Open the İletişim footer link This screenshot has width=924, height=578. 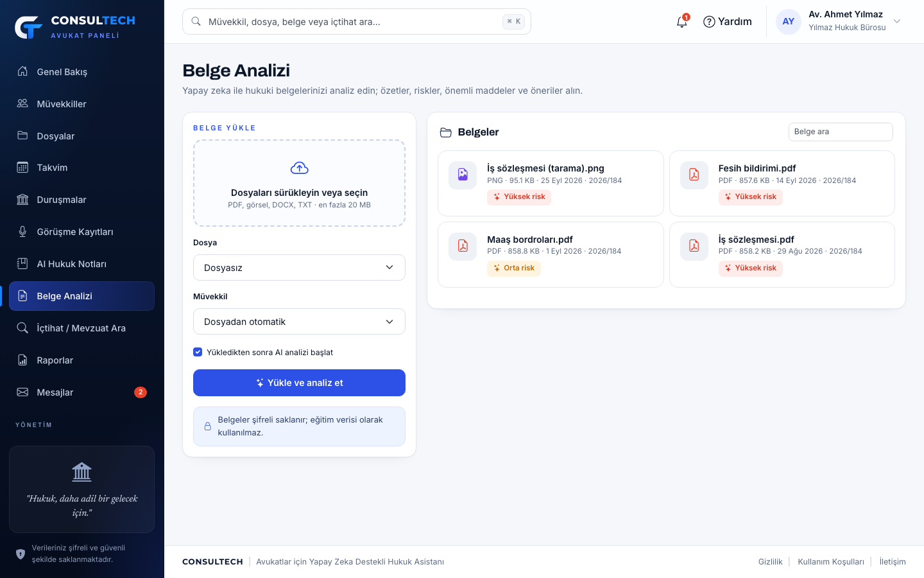893,562
